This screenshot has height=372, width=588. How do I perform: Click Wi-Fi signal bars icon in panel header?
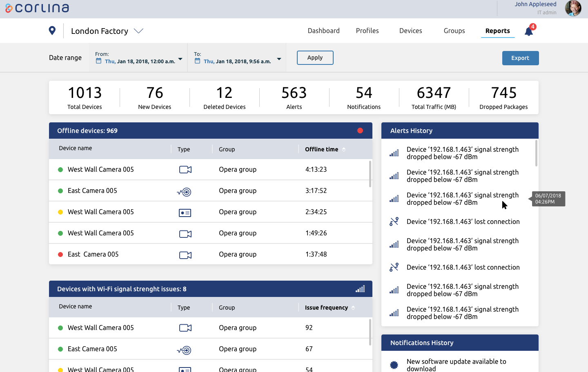360,289
